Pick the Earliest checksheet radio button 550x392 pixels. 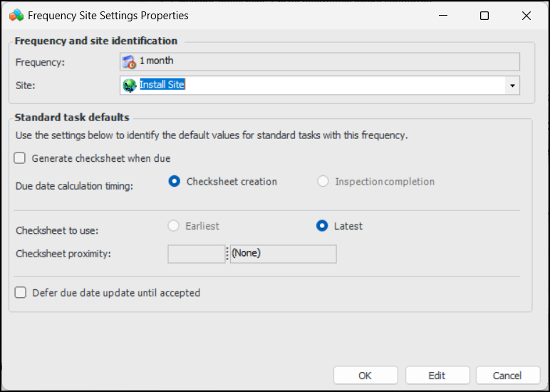[173, 226]
